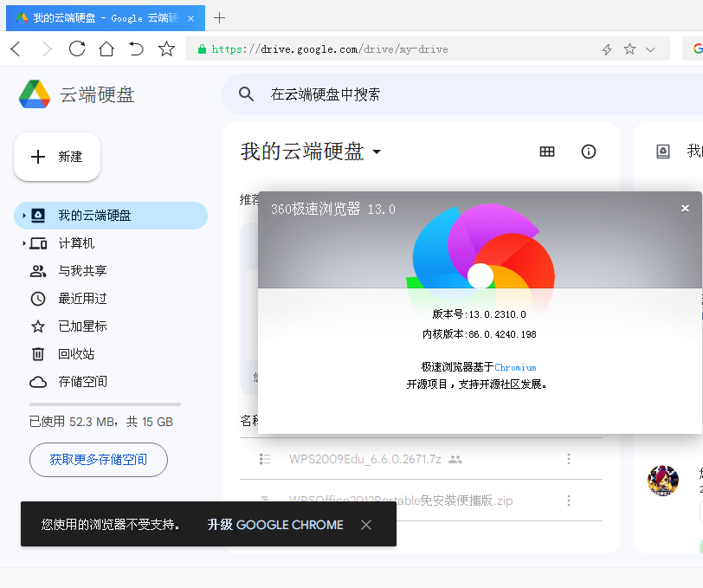Screen dimensions: 703x588
Task: Click the undo closed tab icon
Action: (136, 48)
